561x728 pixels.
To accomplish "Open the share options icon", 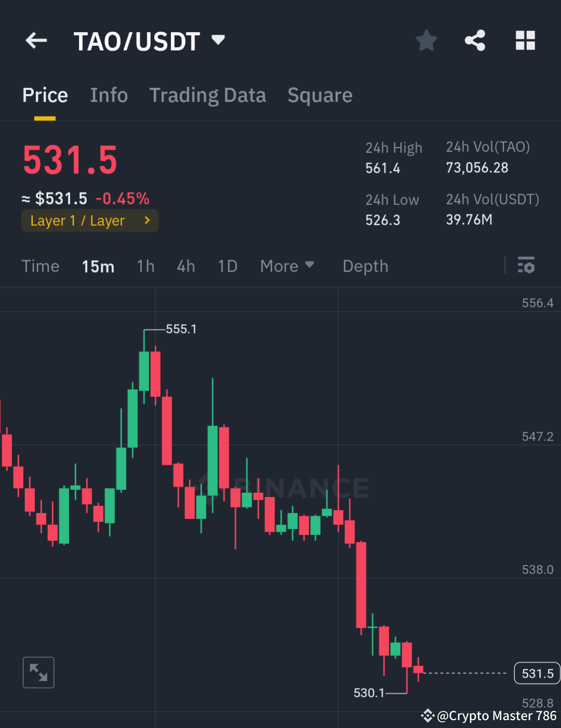I will 474,40.
